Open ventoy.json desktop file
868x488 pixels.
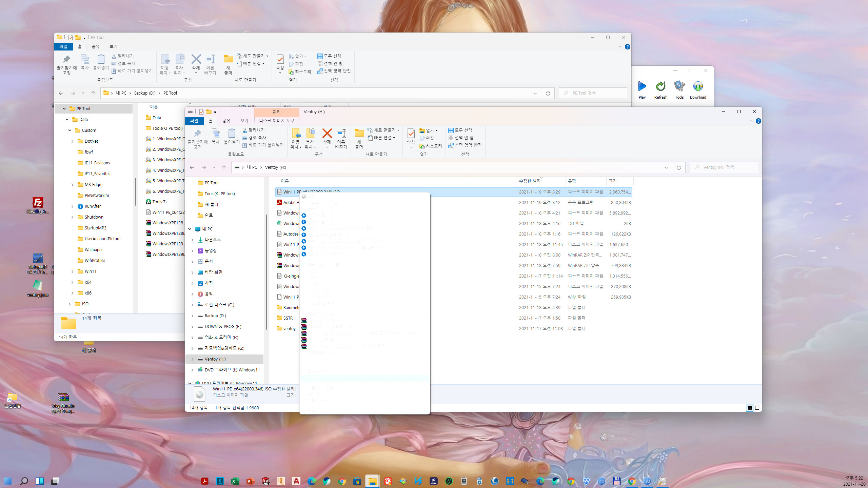(38, 288)
